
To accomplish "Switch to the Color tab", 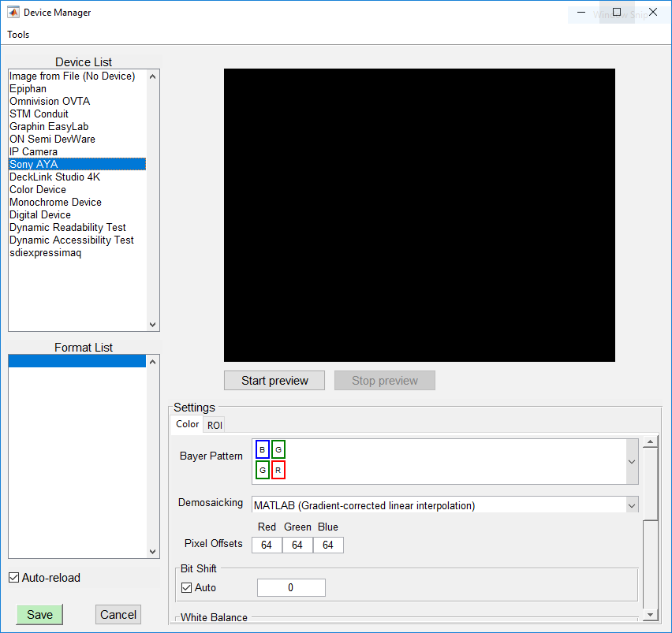I will (187, 424).
